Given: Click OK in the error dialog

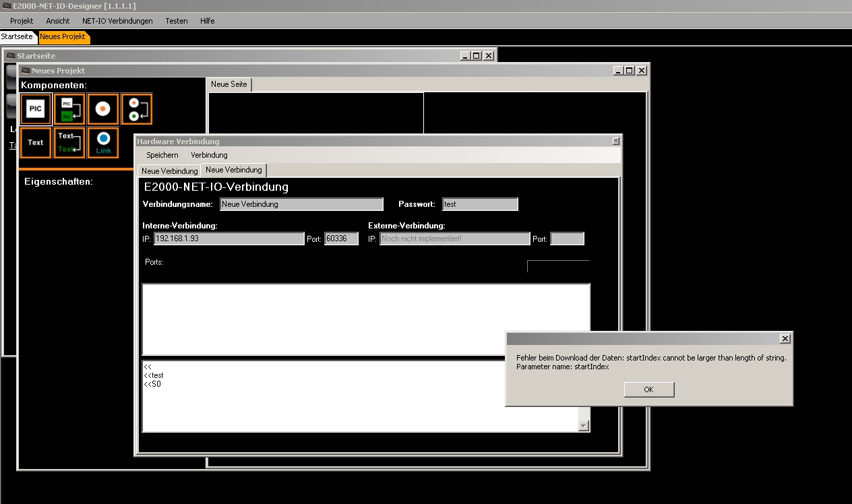Looking at the screenshot, I should (648, 389).
